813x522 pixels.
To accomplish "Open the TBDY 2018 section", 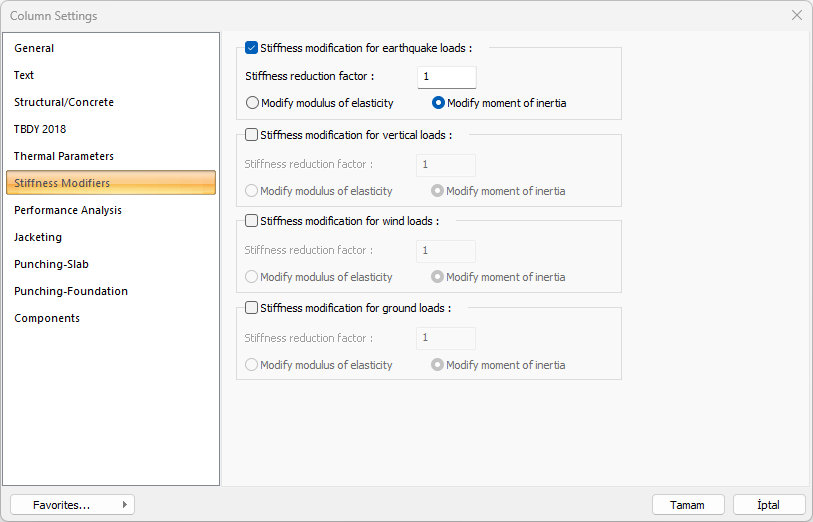I will pyautogui.click(x=40, y=129).
